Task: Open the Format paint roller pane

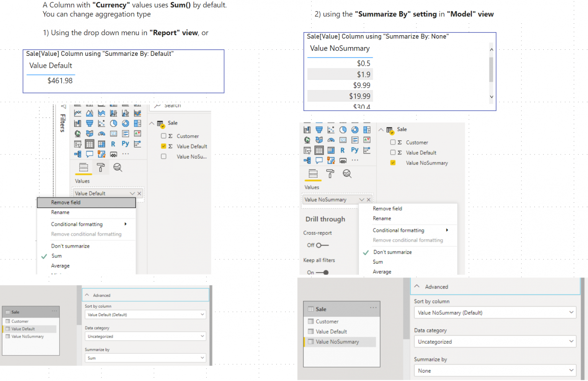Action: pyautogui.click(x=101, y=167)
